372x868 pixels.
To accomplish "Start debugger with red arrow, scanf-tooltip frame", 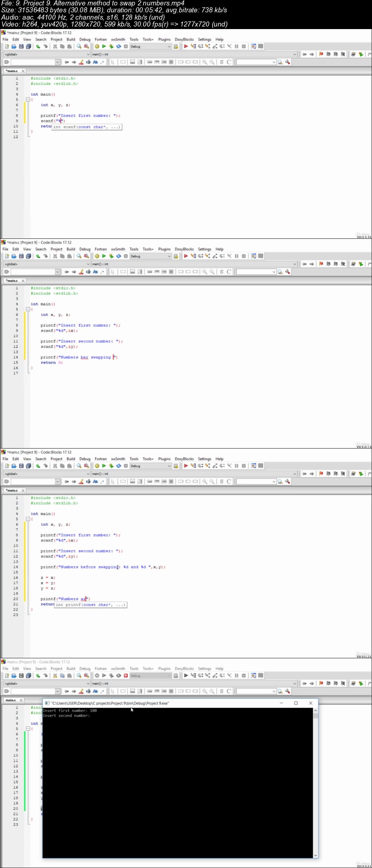I will [x=186, y=47].
